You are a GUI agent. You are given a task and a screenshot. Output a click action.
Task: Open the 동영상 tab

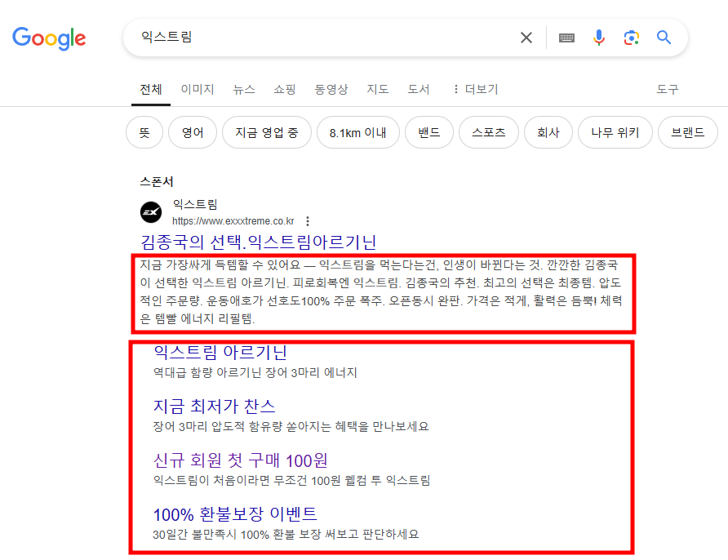click(331, 89)
